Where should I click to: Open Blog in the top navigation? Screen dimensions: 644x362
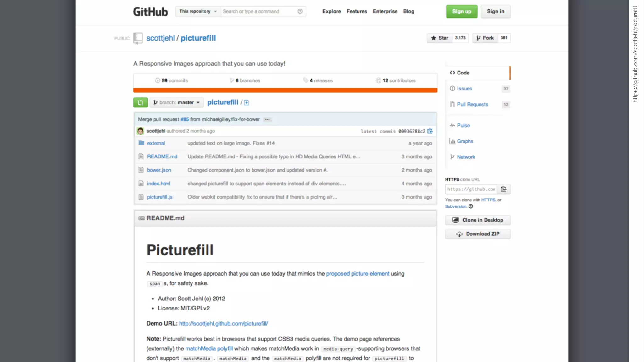(x=408, y=11)
